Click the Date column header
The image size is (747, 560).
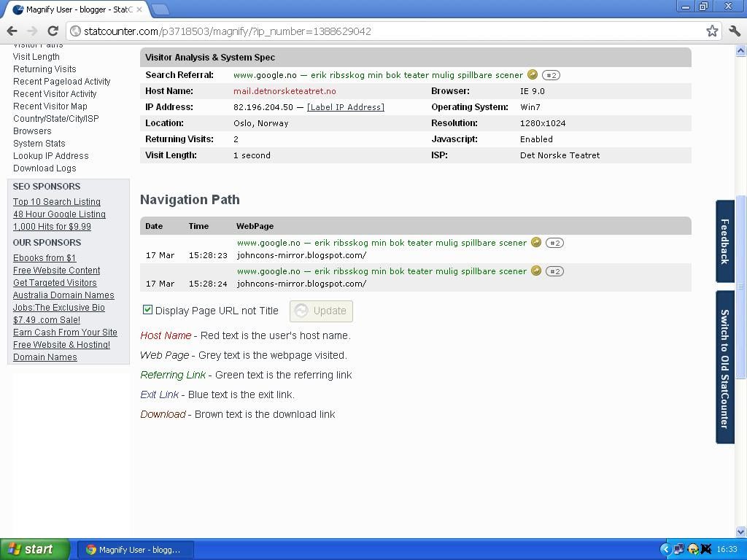click(x=154, y=226)
